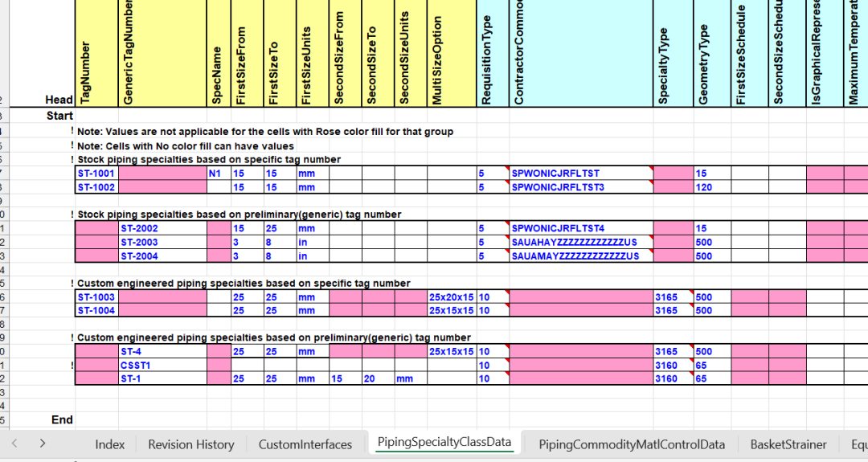Select GenericTagNumber column header
This screenshot has height=462, width=868.
(x=162, y=53)
